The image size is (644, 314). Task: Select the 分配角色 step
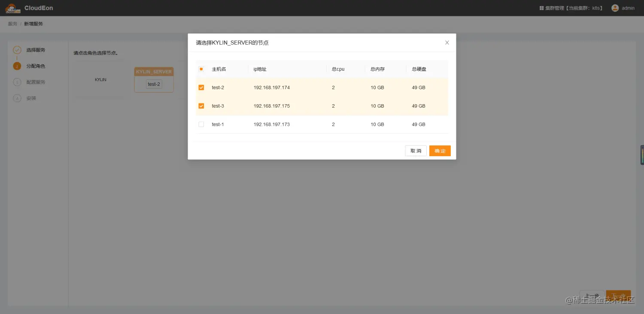click(x=36, y=66)
